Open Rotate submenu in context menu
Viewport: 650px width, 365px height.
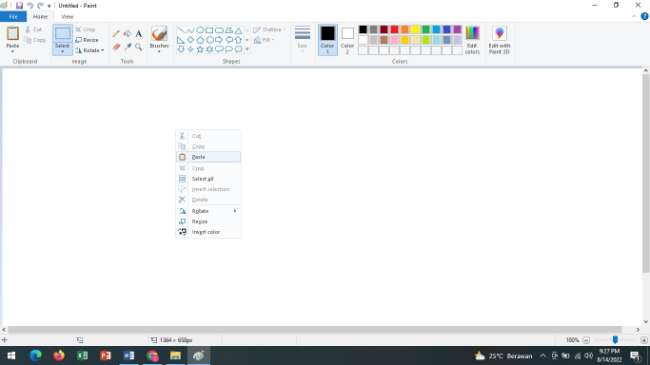pyautogui.click(x=208, y=211)
